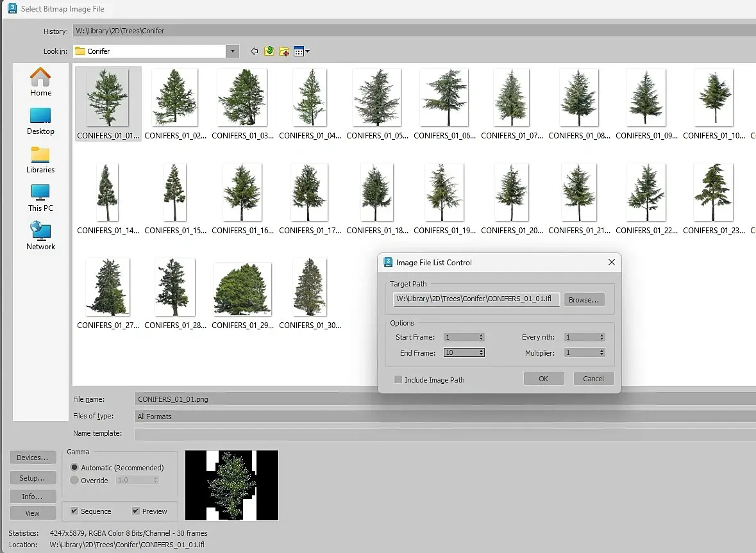Select This PC in the sidebar

[40, 198]
